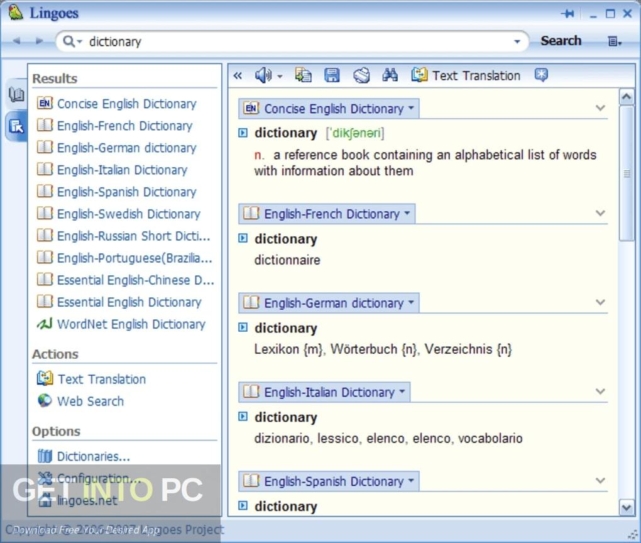Click the Lingoes parrot logo icon
Screen dimensions: 641x543
(16, 12)
